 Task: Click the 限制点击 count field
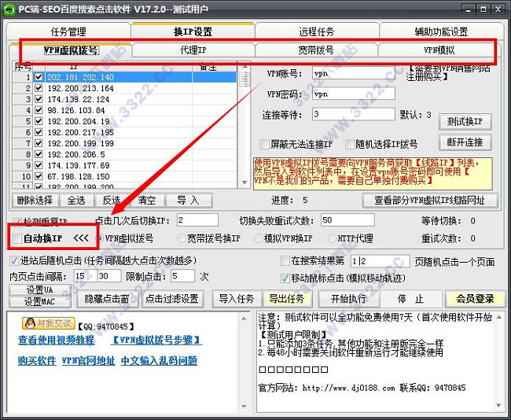(x=183, y=276)
